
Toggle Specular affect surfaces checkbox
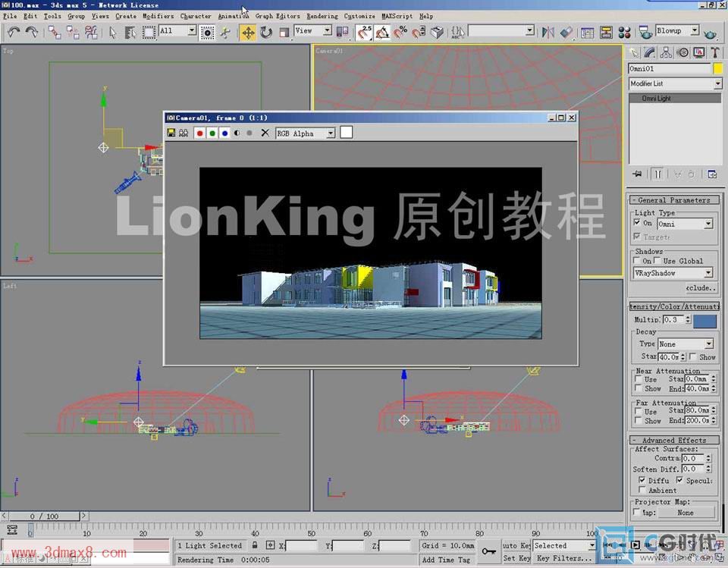point(679,480)
